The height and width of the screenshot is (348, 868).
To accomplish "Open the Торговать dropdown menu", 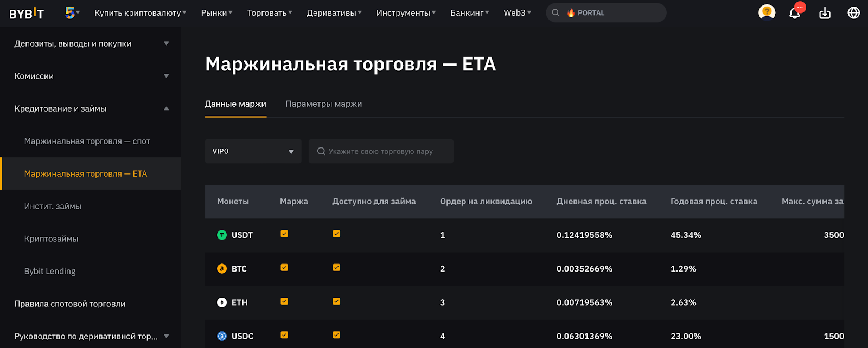I will [270, 12].
